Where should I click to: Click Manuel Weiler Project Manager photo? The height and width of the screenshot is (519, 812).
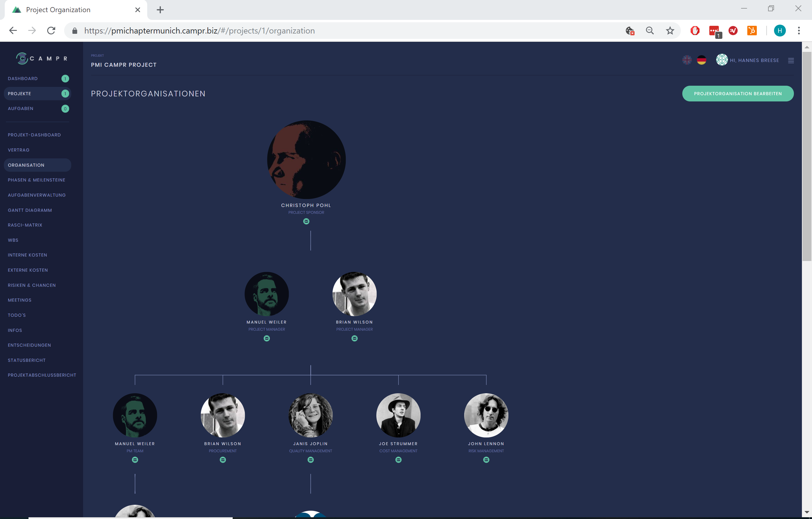click(267, 294)
